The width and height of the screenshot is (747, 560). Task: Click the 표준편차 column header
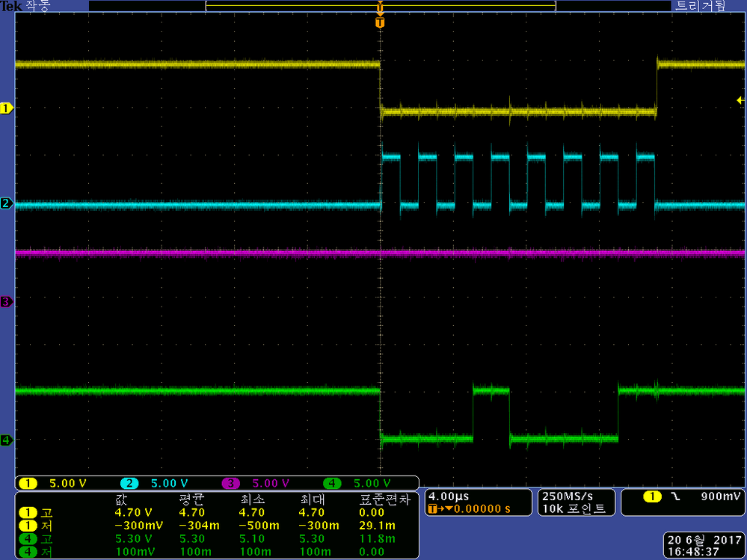point(384,499)
